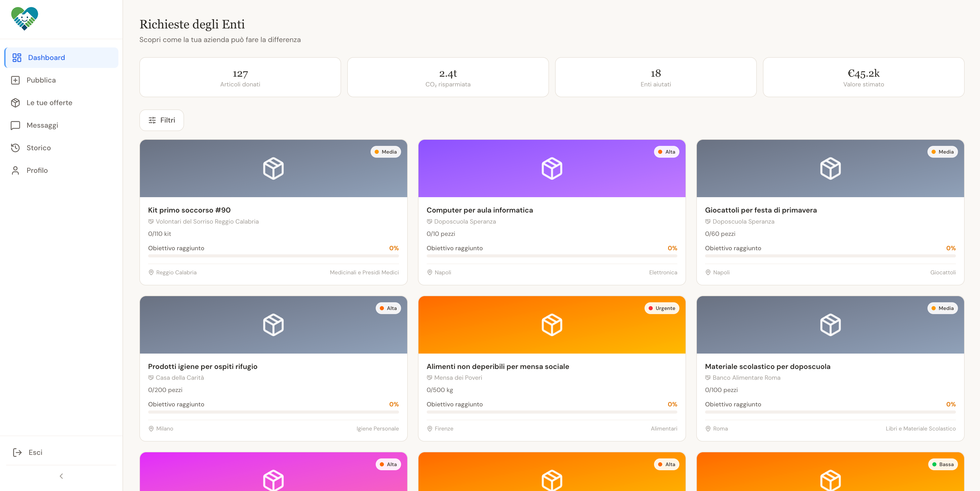Screen dimensions: 980x491
Task: Click the Profilo user icon
Action: pyautogui.click(x=15, y=170)
